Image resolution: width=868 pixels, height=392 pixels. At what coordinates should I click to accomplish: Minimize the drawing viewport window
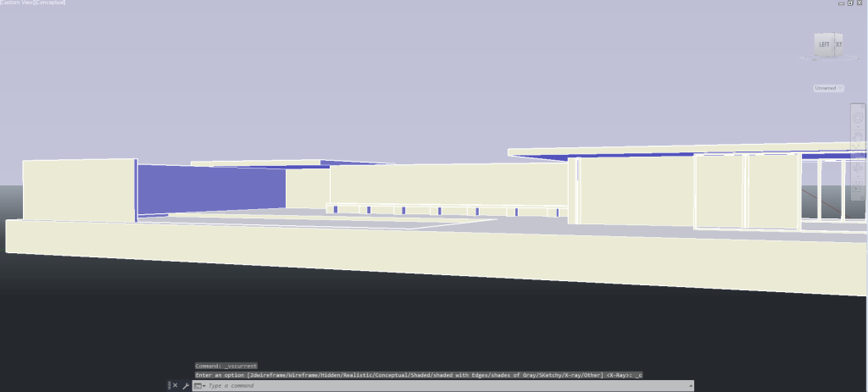[839, 3]
